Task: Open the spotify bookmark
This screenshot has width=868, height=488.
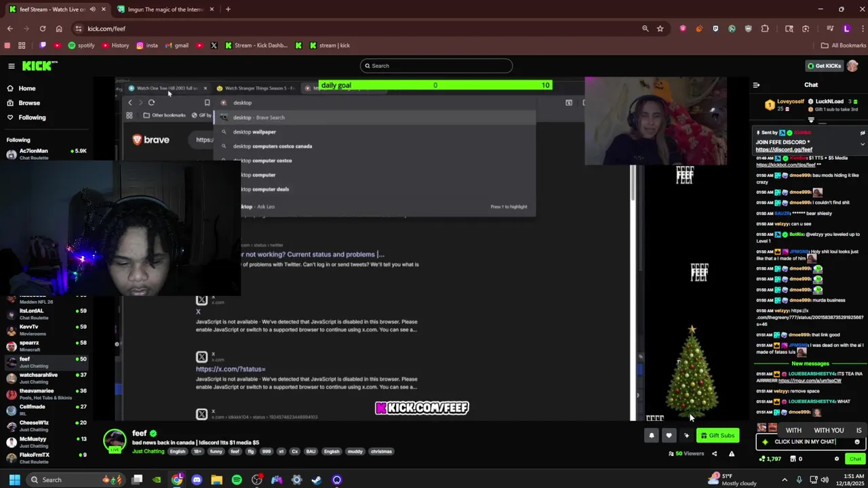Action: [81, 45]
